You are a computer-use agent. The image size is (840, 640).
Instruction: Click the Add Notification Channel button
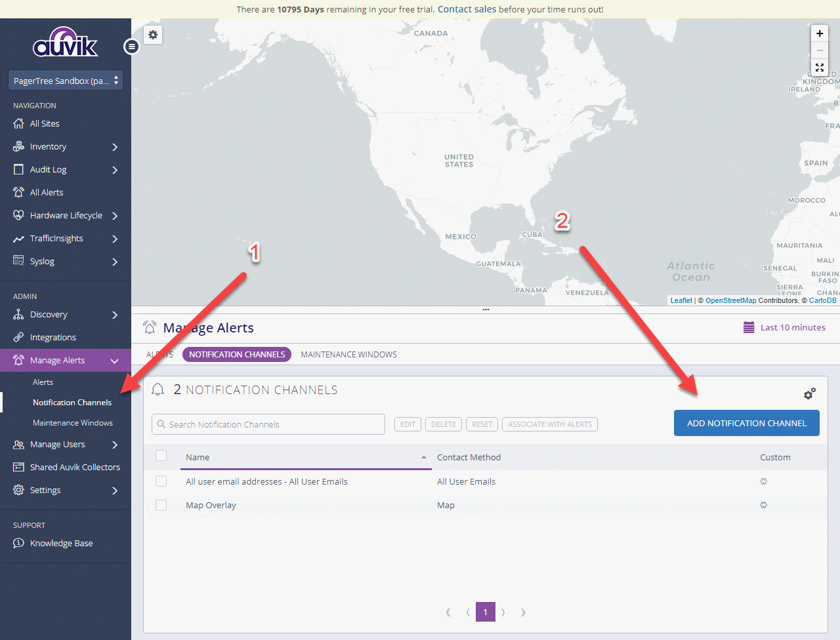(746, 423)
